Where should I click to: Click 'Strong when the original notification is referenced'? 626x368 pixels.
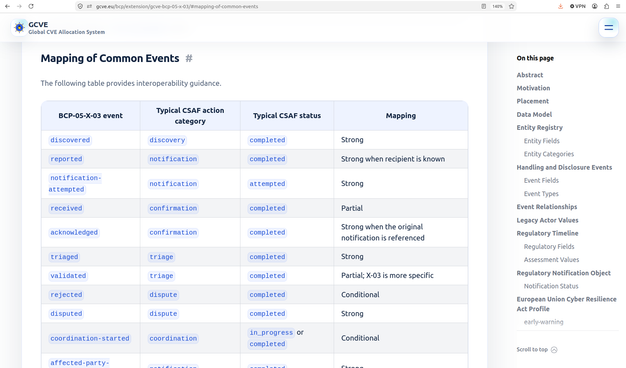point(383,232)
